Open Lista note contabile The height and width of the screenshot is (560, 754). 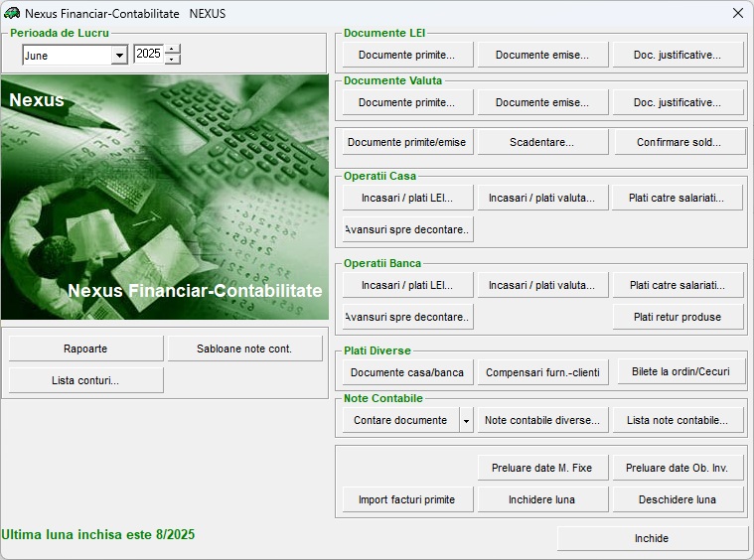[x=679, y=420]
